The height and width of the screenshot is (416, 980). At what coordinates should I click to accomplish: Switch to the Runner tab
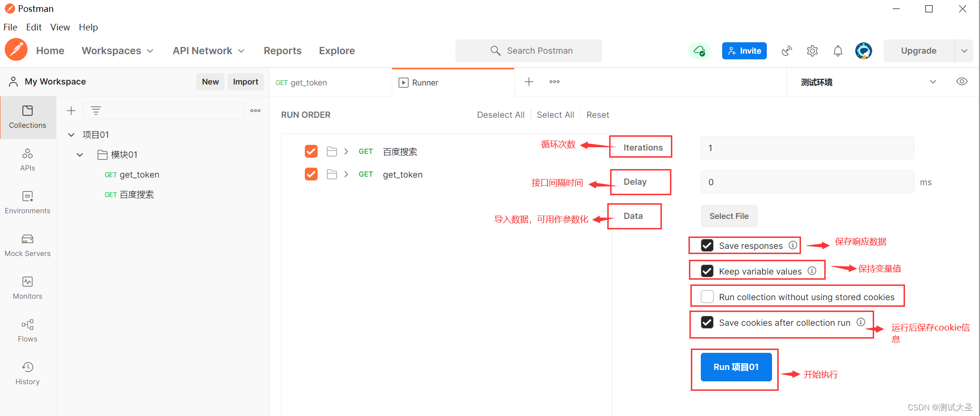pyautogui.click(x=453, y=83)
